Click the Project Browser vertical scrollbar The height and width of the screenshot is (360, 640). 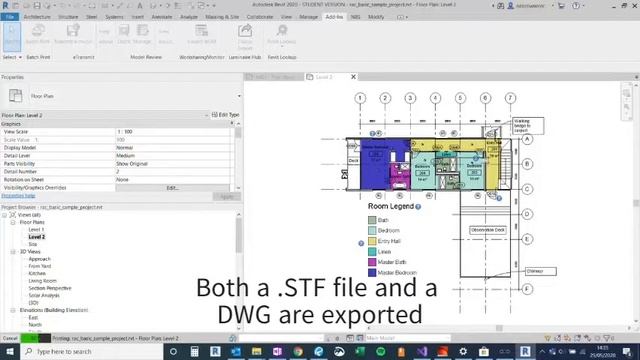pos(239,236)
